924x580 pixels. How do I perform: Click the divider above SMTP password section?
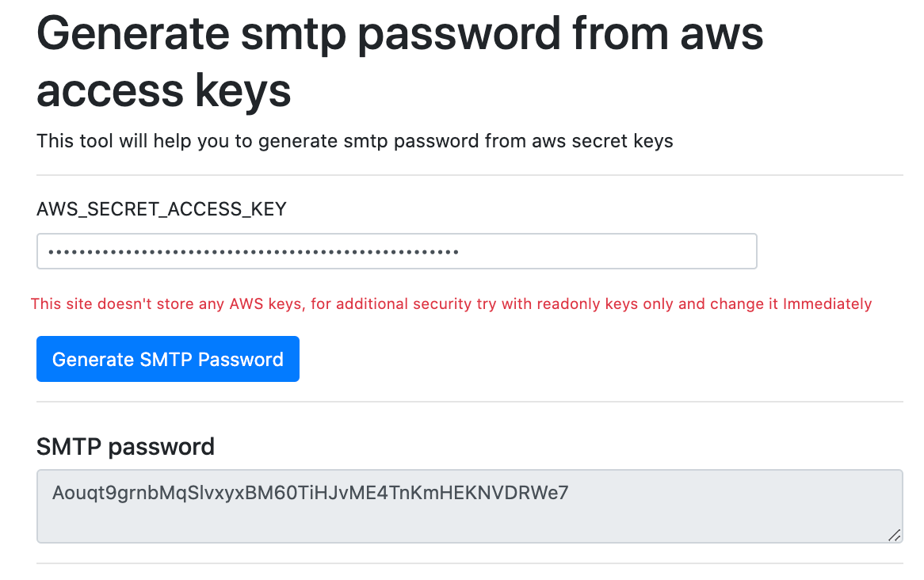click(469, 403)
